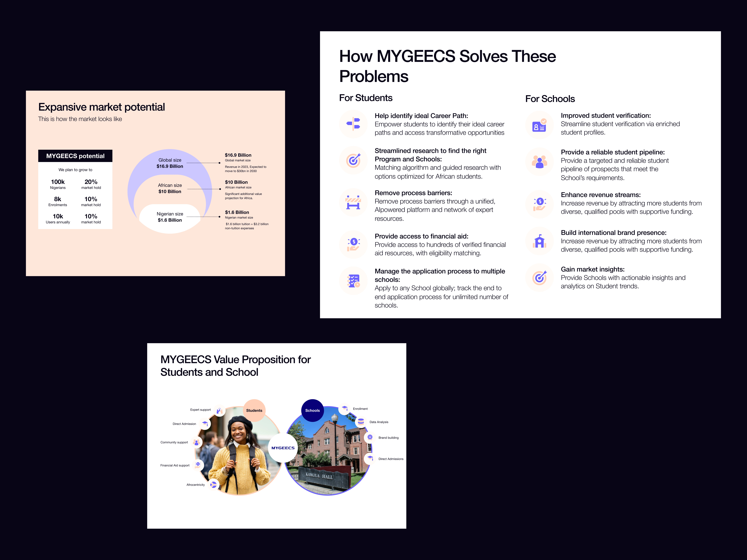This screenshot has height=560, width=747.
Task: Click the Global size $16.9 Billion bubble
Action: [x=170, y=163]
